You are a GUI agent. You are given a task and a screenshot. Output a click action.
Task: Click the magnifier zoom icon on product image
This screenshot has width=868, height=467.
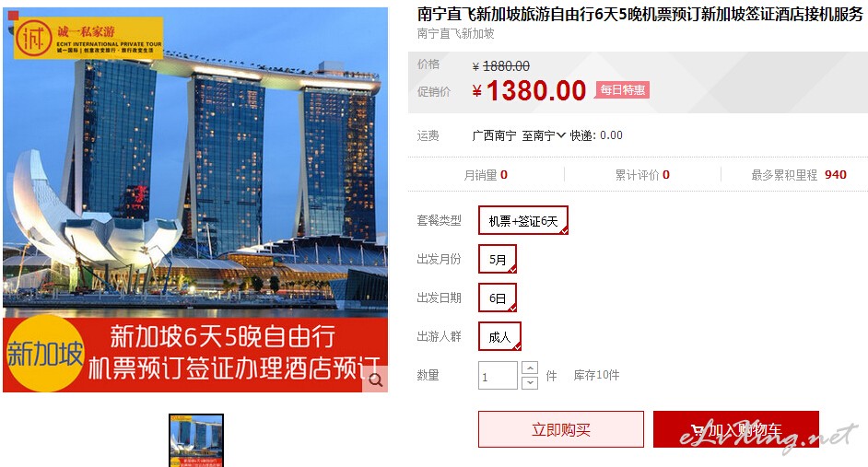tap(375, 379)
